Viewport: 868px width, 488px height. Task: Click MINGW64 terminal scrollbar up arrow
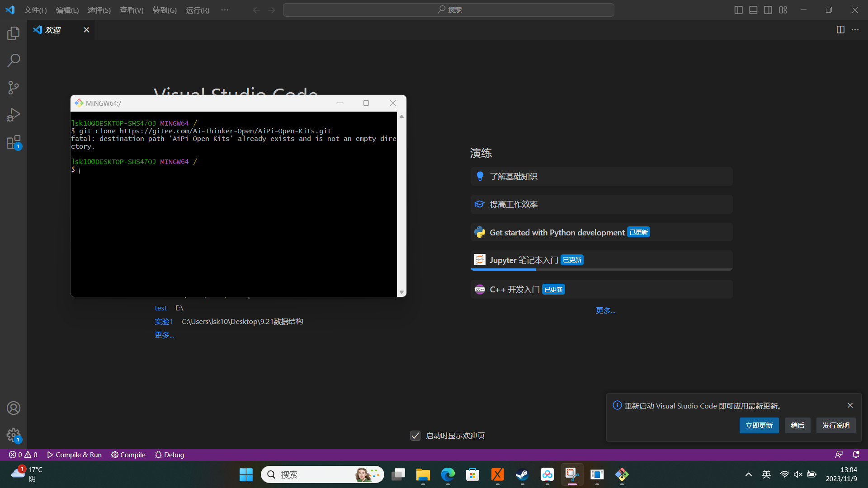click(x=401, y=116)
